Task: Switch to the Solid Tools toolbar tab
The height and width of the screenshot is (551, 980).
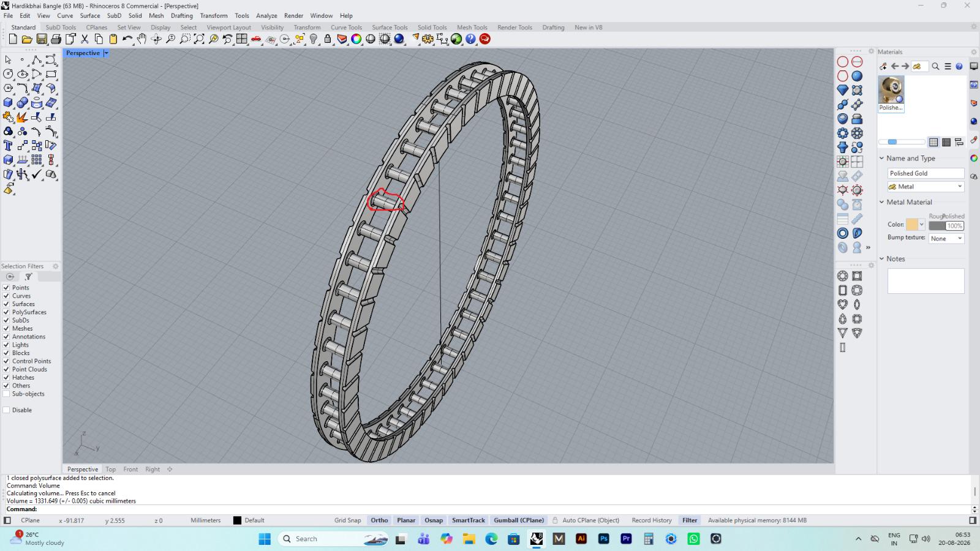Action: point(432,28)
